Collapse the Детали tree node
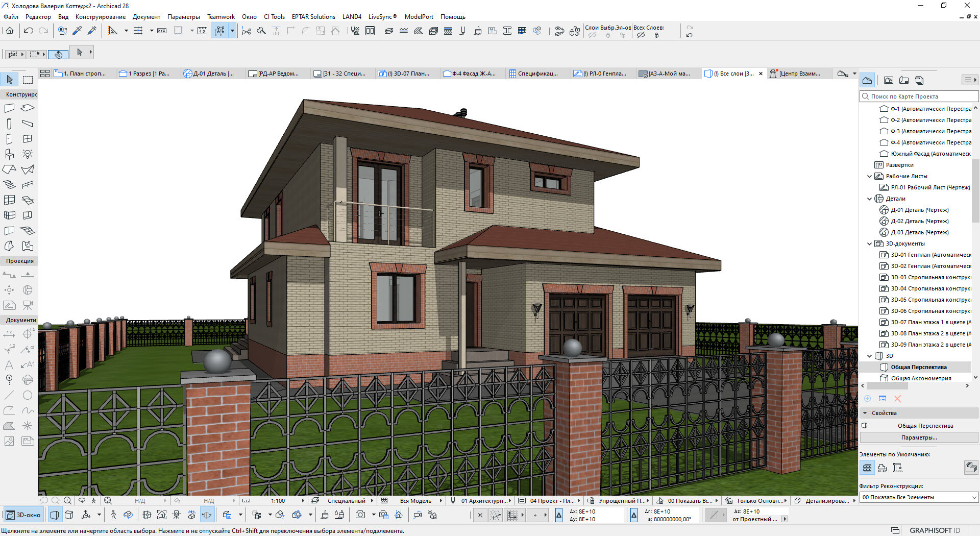The image size is (980, 536). (870, 199)
